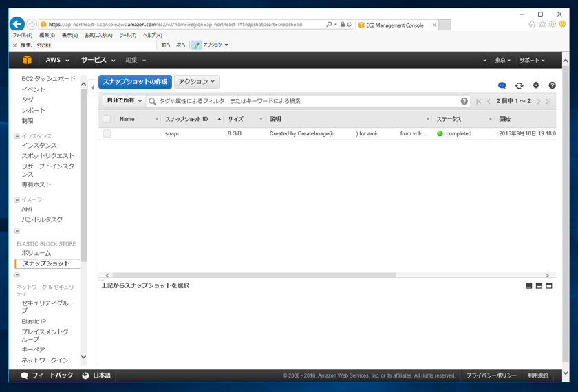Open the アクション dropdown

(x=197, y=82)
